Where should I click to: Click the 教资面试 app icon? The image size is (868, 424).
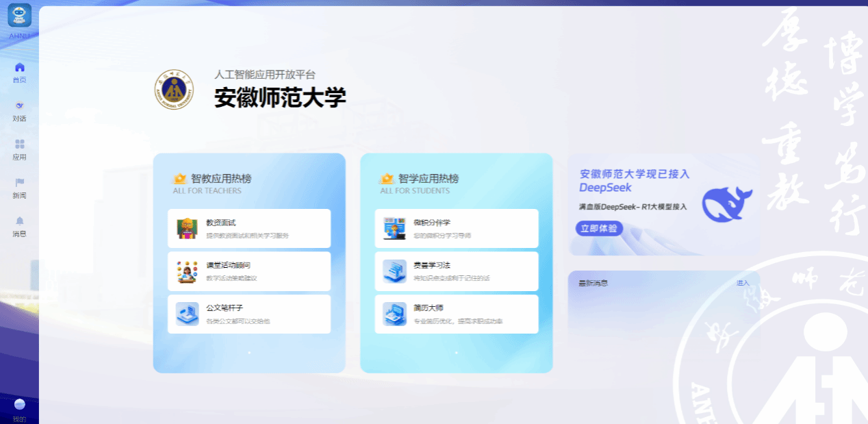pos(187,229)
